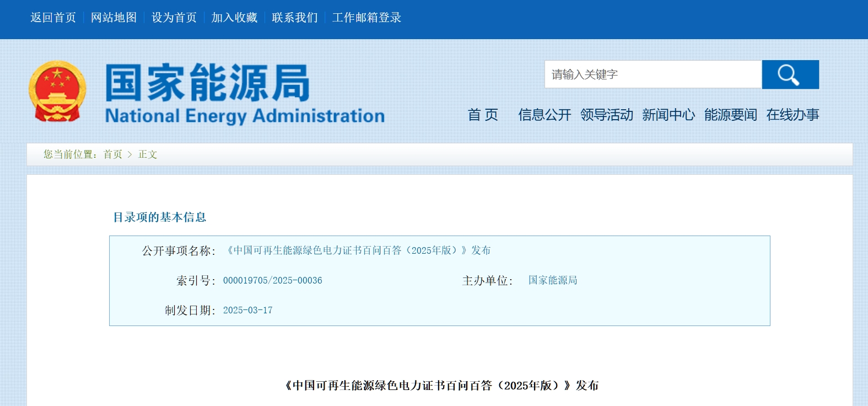Open 新闻中心 navigation item
The image size is (868, 406).
[668, 115]
